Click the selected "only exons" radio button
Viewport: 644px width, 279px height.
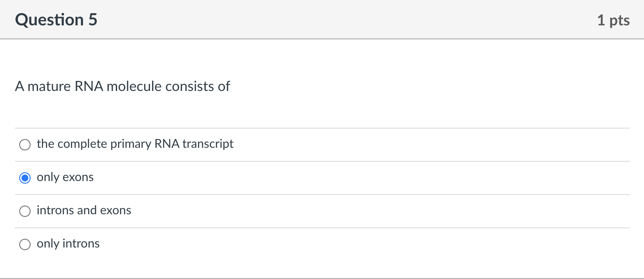point(25,178)
